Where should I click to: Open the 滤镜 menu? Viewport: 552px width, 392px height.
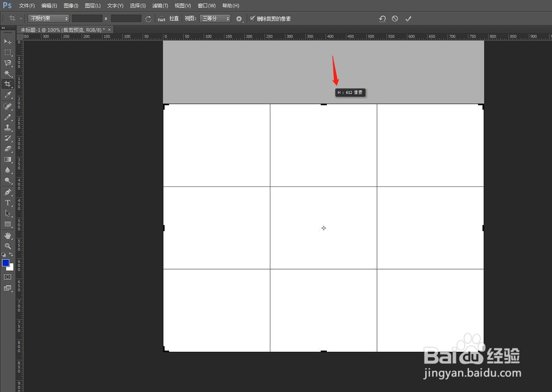160,6
